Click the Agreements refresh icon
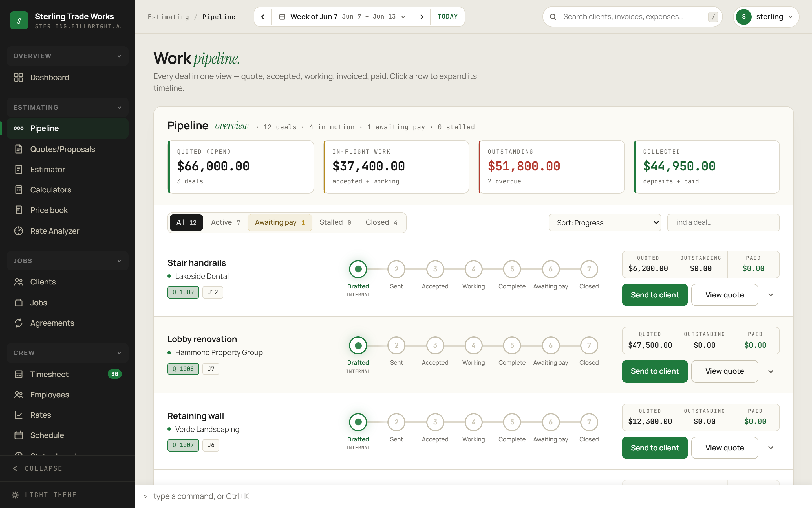 tap(18, 323)
